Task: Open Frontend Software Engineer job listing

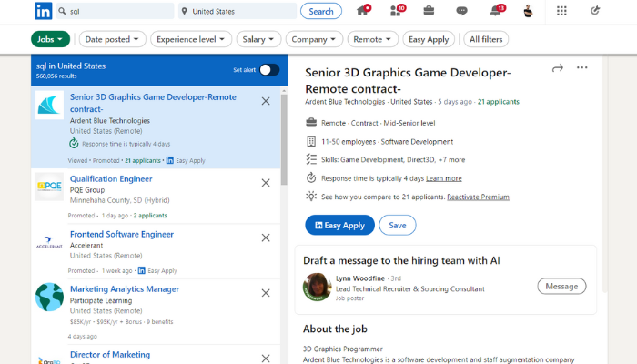Action: pyautogui.click(x=121, y=234)
